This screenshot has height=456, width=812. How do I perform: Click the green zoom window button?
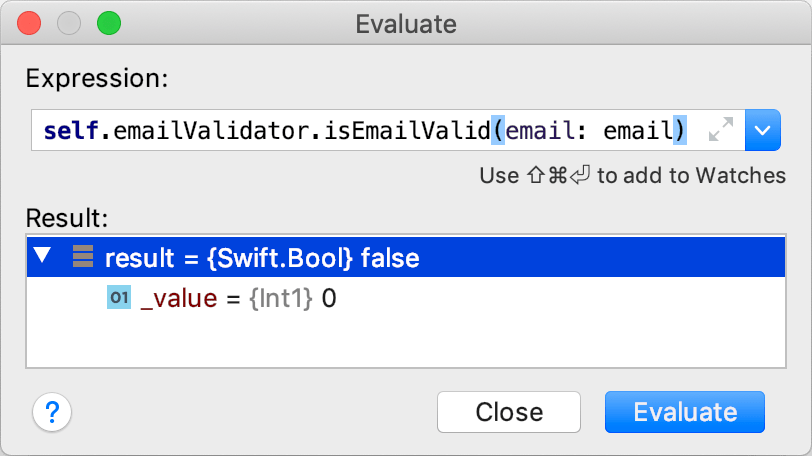tap(107, 22)
